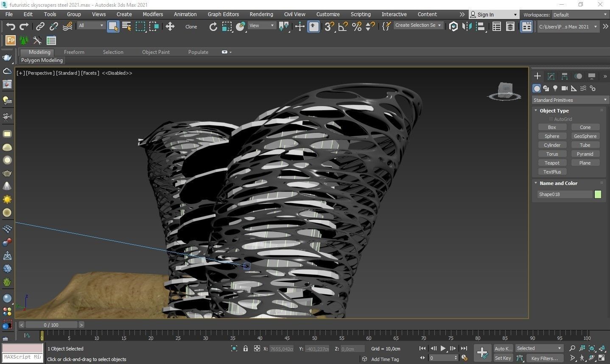Activate the Select and Move tool

(170, 27)
